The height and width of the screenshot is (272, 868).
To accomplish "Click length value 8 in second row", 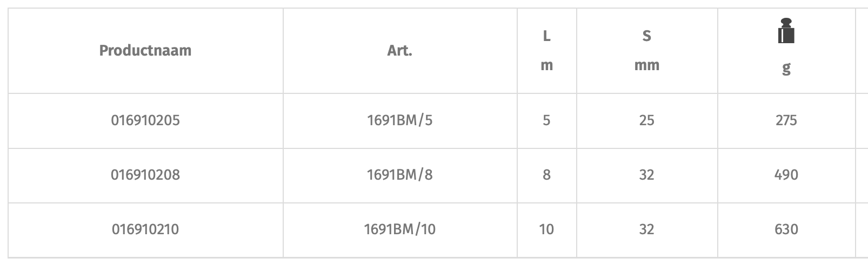I will 546,175.
